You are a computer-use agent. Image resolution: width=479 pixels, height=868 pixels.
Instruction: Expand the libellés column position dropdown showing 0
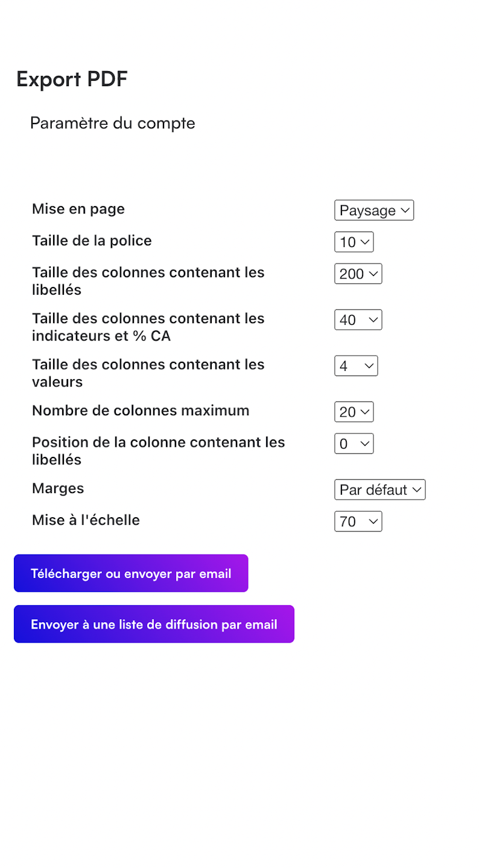pyautogui.click(x=354, y=444)
